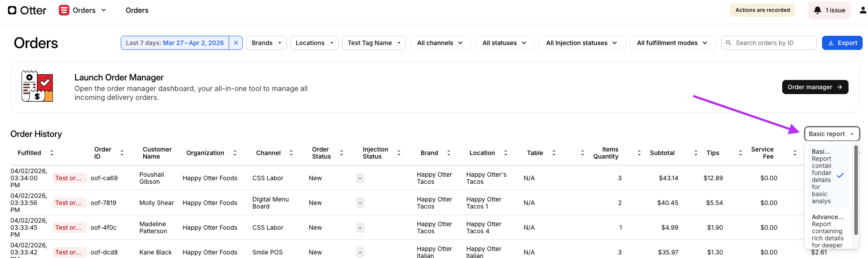Sort the table by Subtotal arrows

click(696, 153)
